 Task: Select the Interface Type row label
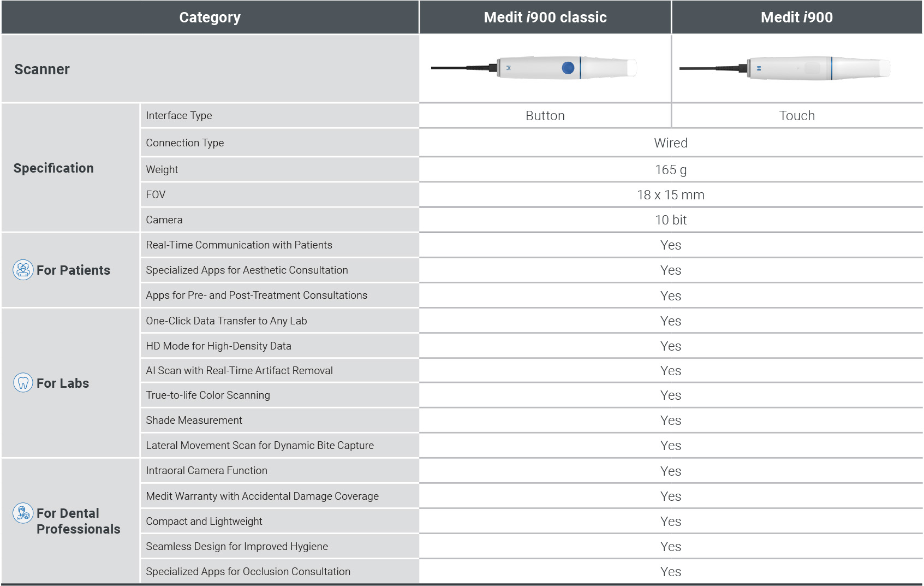[x=179, y=116]
